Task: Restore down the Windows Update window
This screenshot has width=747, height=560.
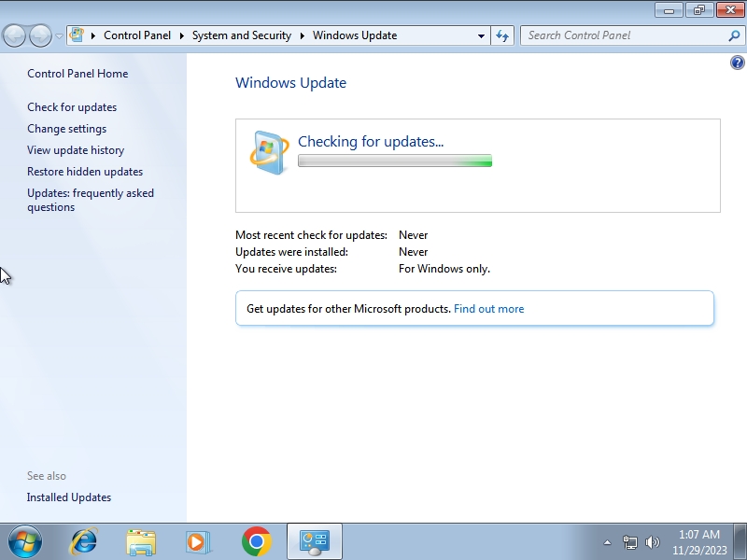Action: [699, 10]
